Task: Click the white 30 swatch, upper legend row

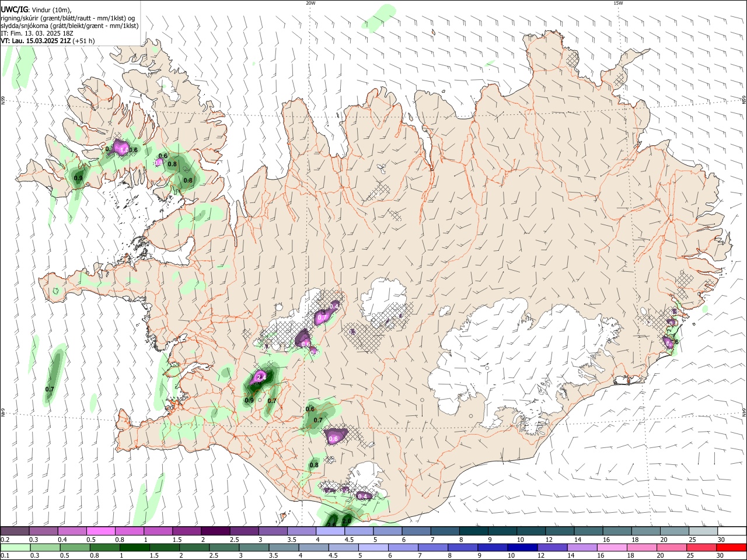Action: click(732, 531)
